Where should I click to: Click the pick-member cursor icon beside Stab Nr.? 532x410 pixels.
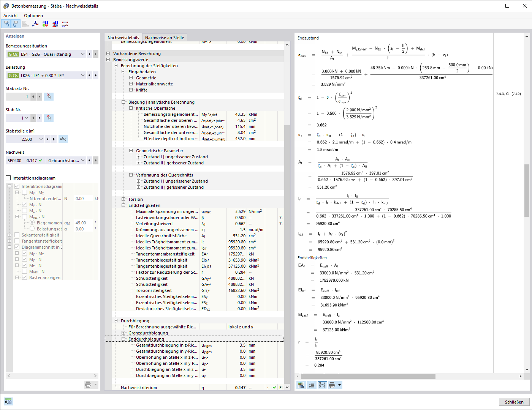(x=49, y=118)
